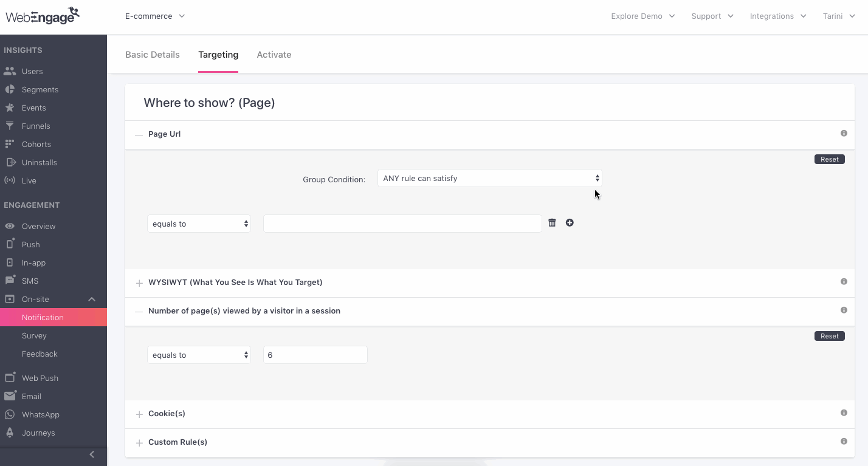The height and width of the screenshot is (466, 868).
Task: Open Users icon in sidebar
Action: 9,71
